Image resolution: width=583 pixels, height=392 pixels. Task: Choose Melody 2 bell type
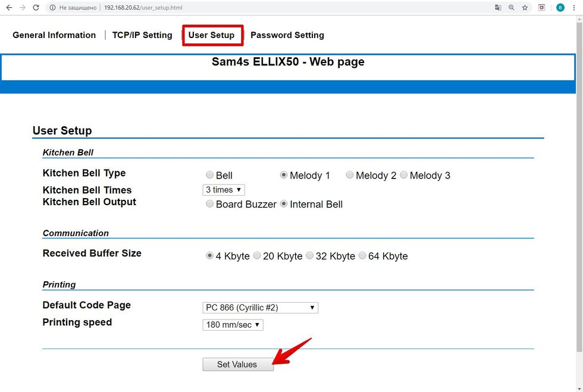pyautogui.click(x=350, y=175)
